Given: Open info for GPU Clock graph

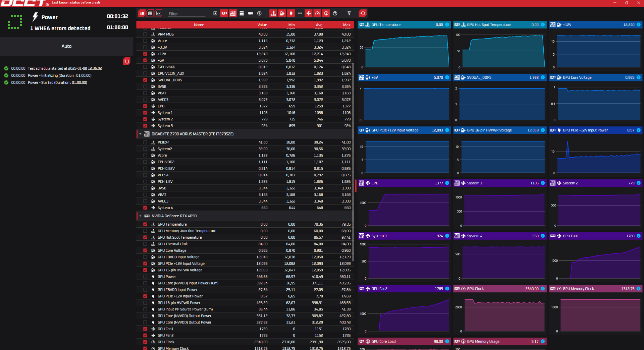Looking at the screenshot, I should point(543,289).
